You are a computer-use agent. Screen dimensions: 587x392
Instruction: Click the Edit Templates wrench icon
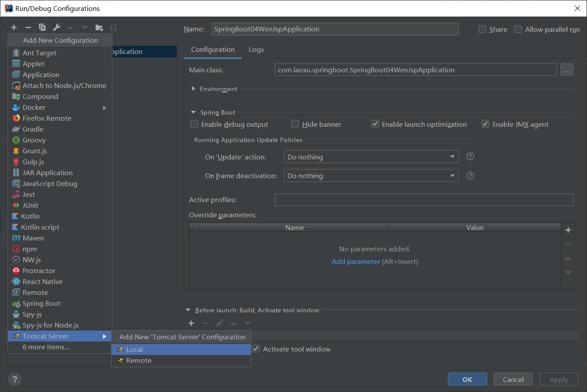[57, 27]
